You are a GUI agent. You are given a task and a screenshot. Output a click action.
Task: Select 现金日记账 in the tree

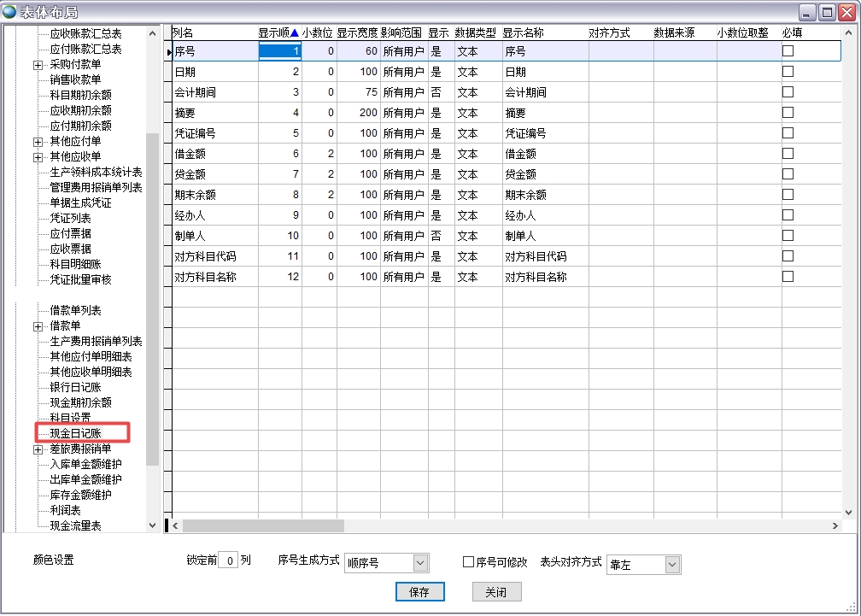coord(75,433)
